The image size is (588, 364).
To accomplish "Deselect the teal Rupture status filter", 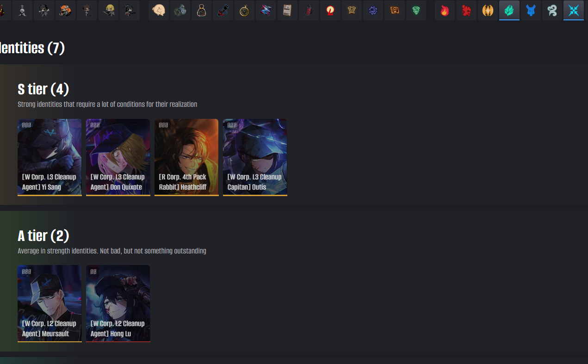I will point(509,10).
